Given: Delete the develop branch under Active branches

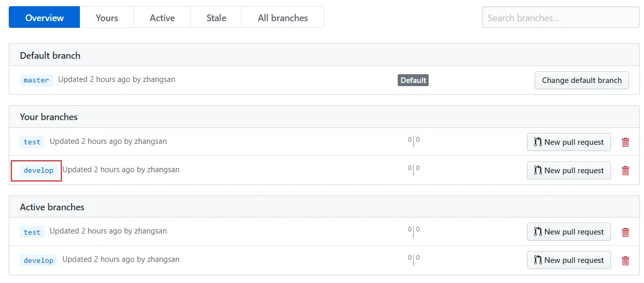Looking at the screenshot, I should point(625,260).
